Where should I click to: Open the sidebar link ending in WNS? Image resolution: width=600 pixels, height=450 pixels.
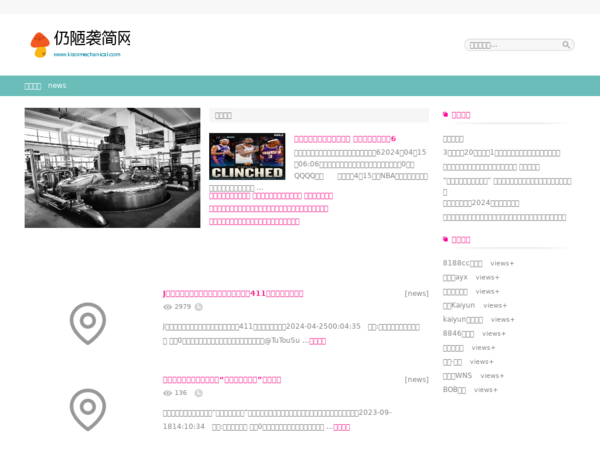[x=457, y=375]
